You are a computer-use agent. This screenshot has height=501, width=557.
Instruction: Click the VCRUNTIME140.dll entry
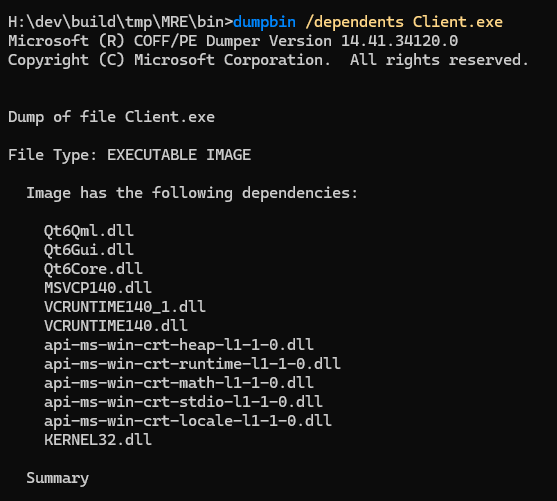click(x=116, y=326)
